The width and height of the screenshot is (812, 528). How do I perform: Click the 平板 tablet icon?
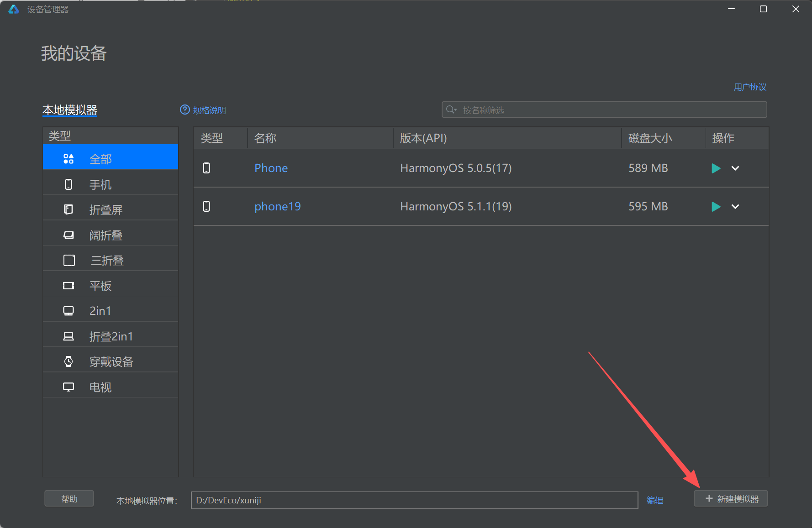(x=69, y=286)
